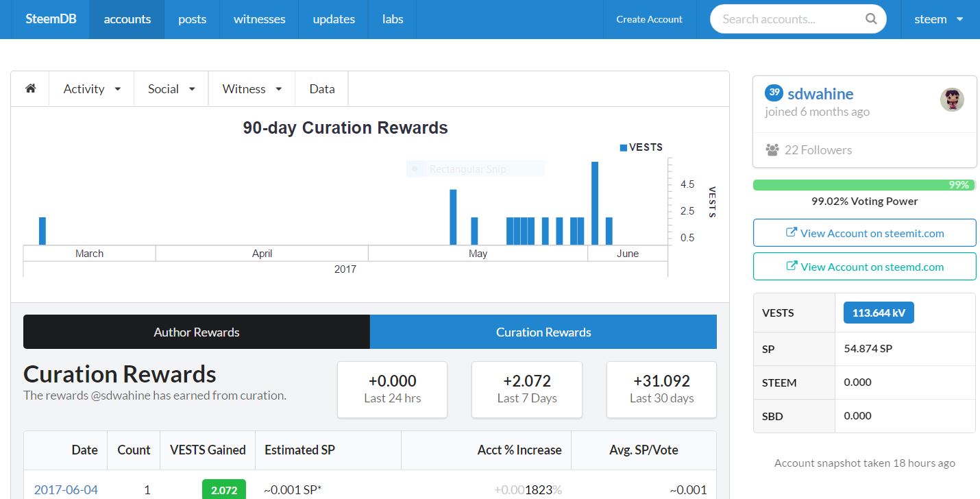The width and height of the screenshot is (980, 499).
Task: Open the labs page
Action: (393, 19)
